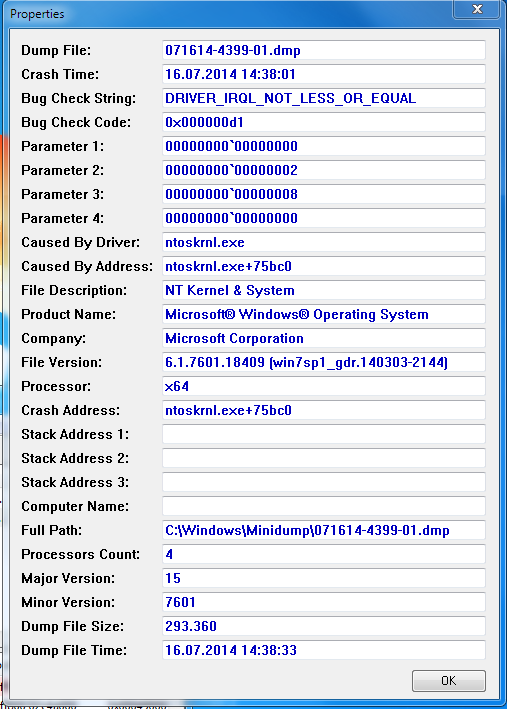Click the "Company:" label

click(53, 339)
